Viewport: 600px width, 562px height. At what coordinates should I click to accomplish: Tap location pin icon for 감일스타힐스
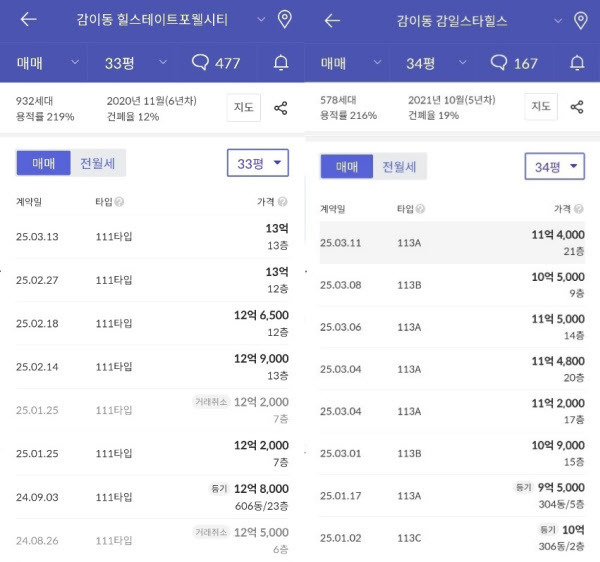point(580,20)
